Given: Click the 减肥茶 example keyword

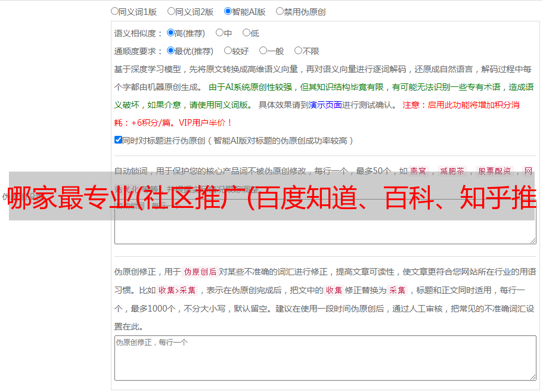Looking at the screenshot, I should [452, 171].
